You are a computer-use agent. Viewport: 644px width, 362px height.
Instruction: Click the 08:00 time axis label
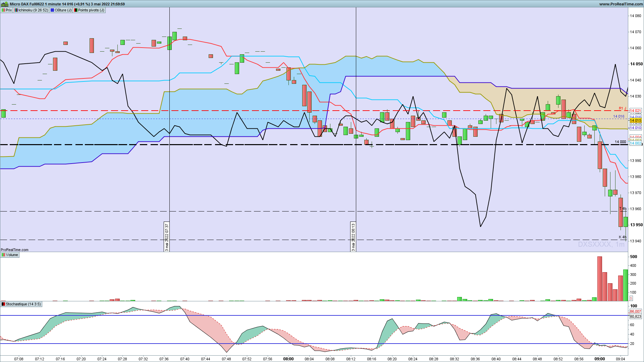pyautogui.click(x=288, y=359)
